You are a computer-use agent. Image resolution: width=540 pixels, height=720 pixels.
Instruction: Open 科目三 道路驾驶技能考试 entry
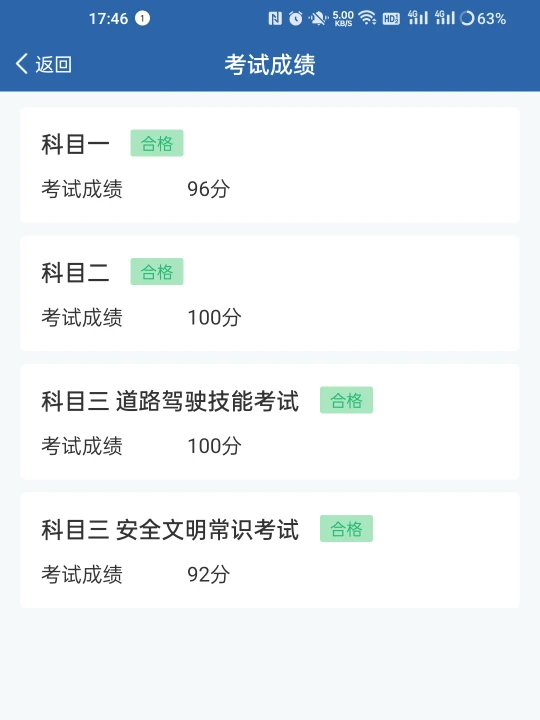pos(270,422)
